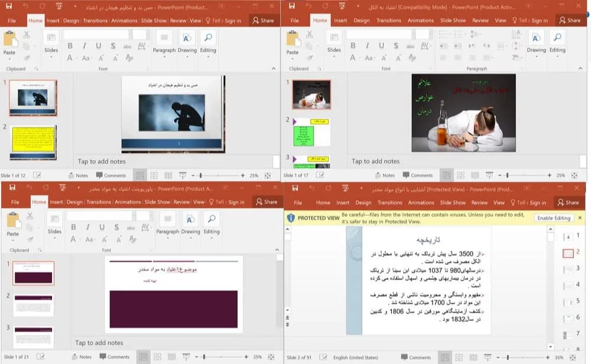Click Paste icon in bottom-left window
This screenshot has width=591, height=364.
(x=13, y=220)
